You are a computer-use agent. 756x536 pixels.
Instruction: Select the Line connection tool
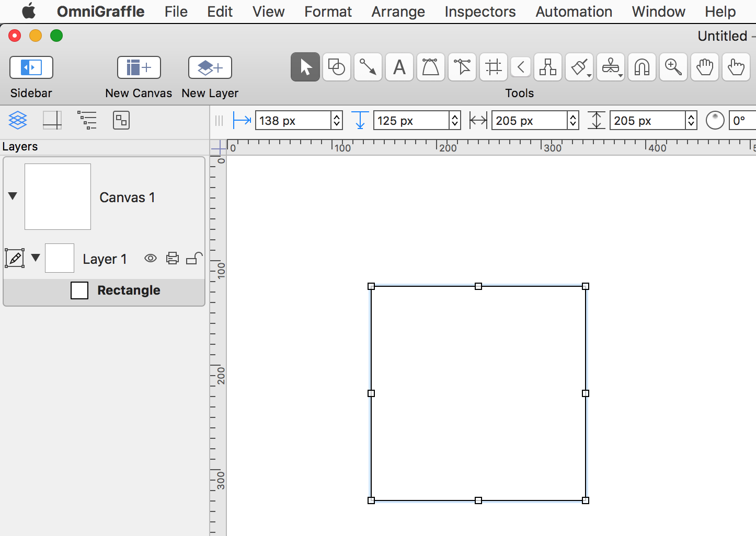coord(368,67)
